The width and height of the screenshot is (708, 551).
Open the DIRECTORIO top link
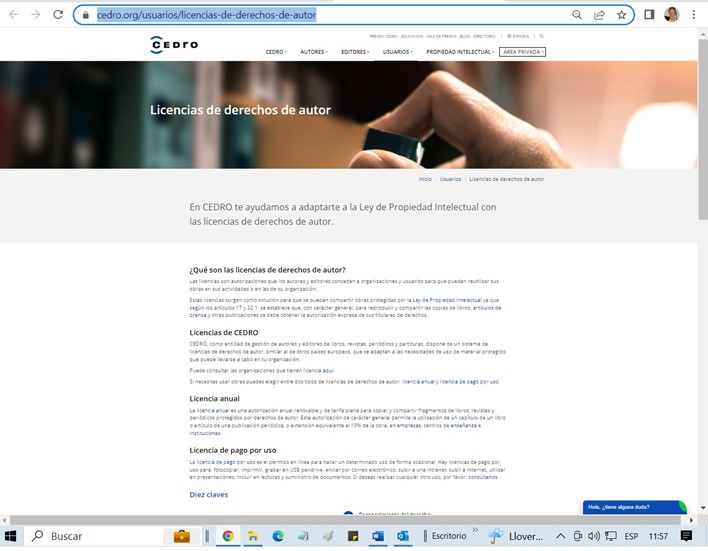tap(484, 36)
